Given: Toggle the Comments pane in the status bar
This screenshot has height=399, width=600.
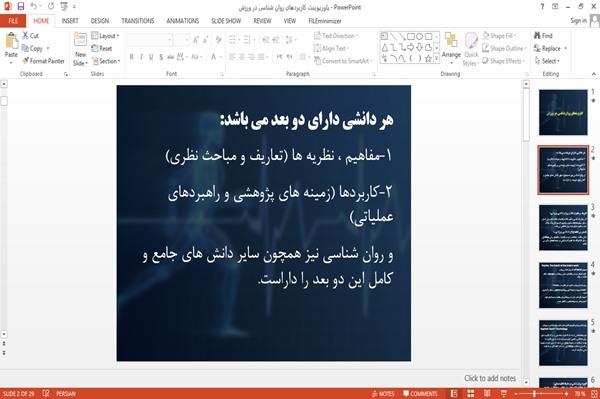Looking at the screenshot, I should [420, 393].
